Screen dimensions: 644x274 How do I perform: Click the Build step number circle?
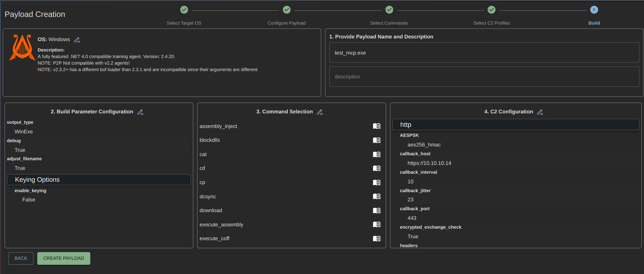(594, 10)
